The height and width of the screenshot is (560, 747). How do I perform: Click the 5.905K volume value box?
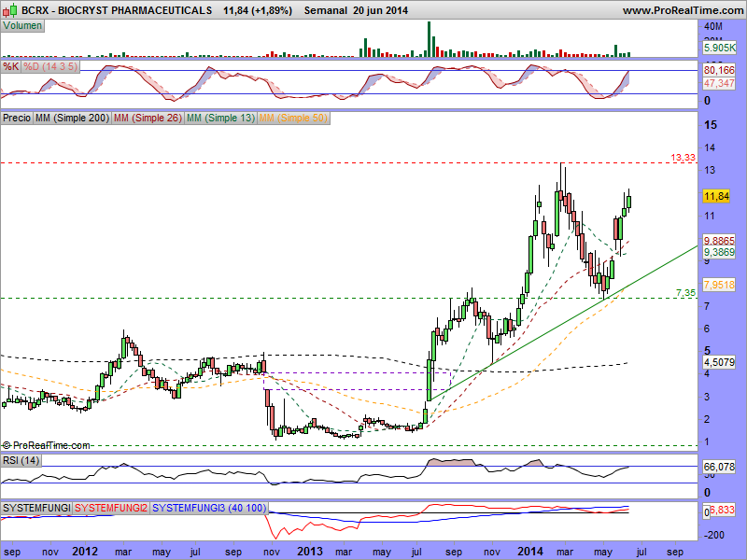(x=719, y=48)
